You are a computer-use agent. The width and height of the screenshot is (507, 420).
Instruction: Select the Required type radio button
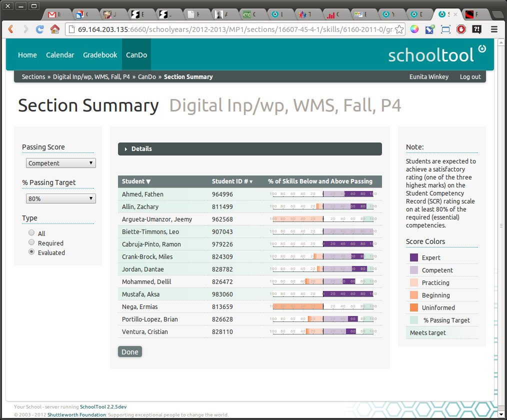(x=31, y=242)
